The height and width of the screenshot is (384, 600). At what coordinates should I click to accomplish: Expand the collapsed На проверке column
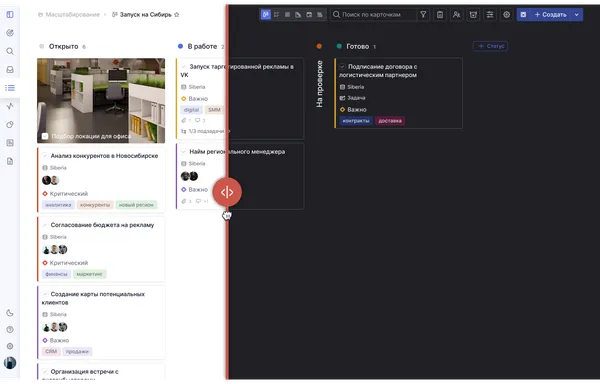[x=319, y=83]
